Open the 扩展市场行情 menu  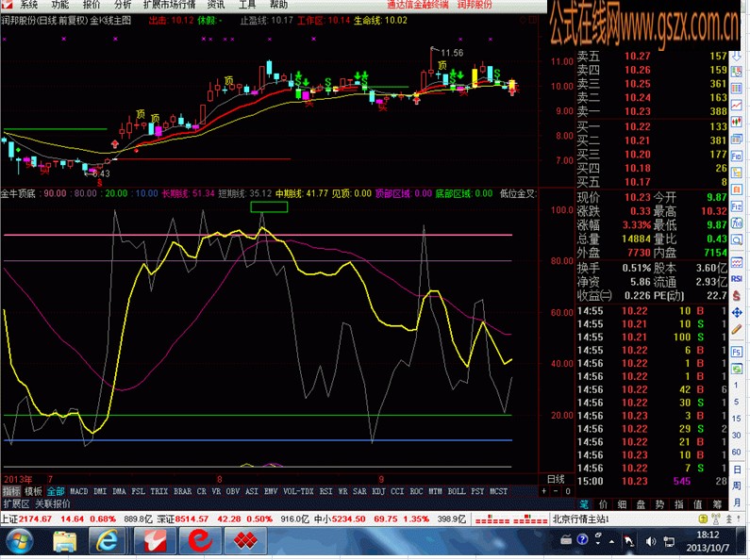169,5
